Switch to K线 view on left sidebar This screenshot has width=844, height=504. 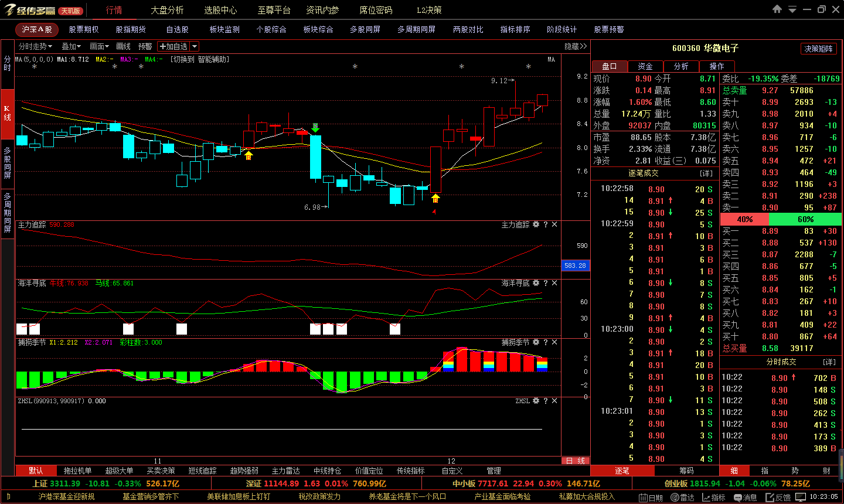tap(7, 113)
